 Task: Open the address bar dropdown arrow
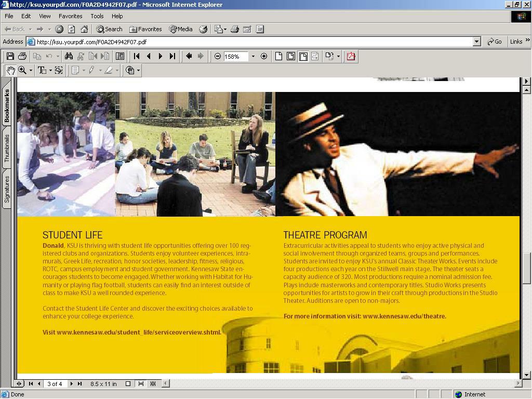(x=477, y=42)
